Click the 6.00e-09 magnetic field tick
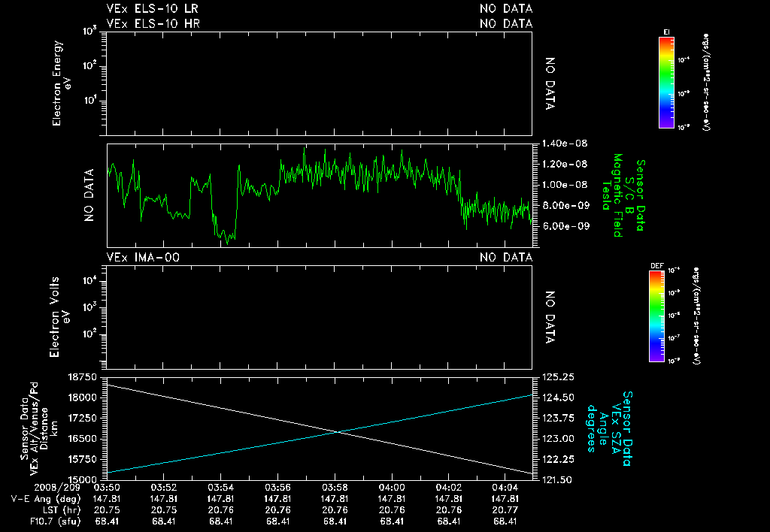770x532 pixels. [565, 225]
